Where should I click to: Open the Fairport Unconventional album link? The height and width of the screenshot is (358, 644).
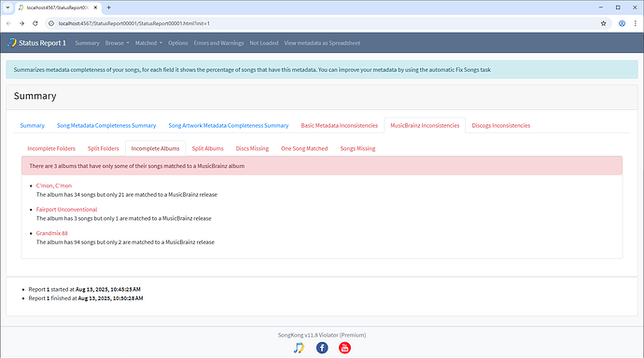click(66, 210)
